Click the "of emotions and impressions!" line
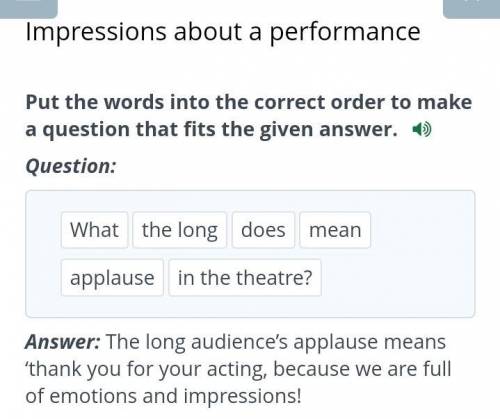The width and height of the screenshot is (500, 419). pos(163,396)
